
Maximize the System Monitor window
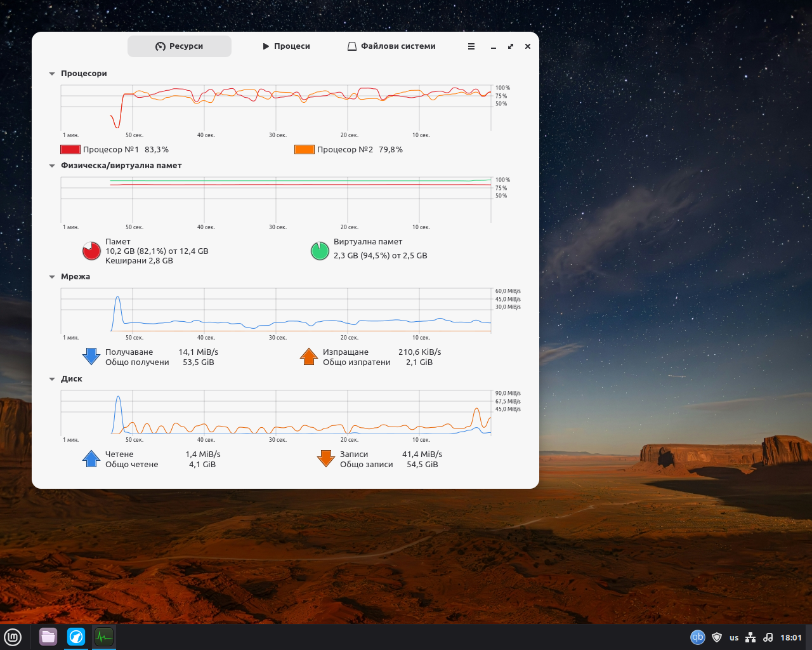click(511, 46)
